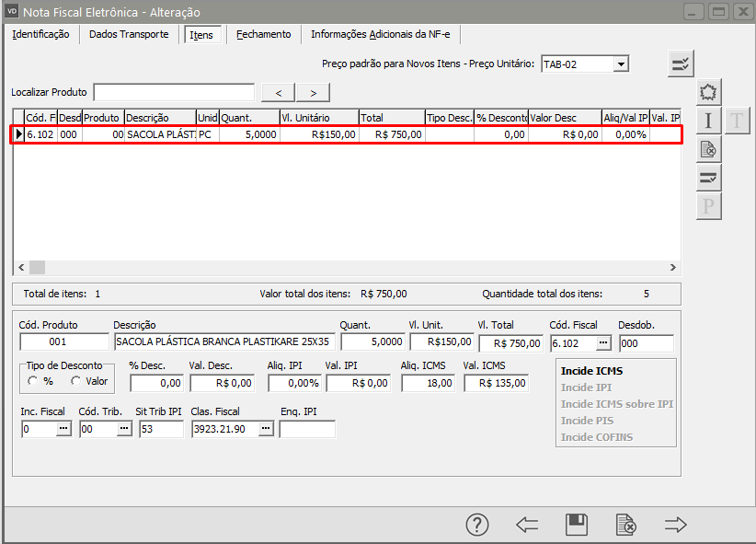The width and height of the screenshot is (756, 544).
Task: Open the Cód. Fiscal lookup button
Action: (x=603, y=342)
